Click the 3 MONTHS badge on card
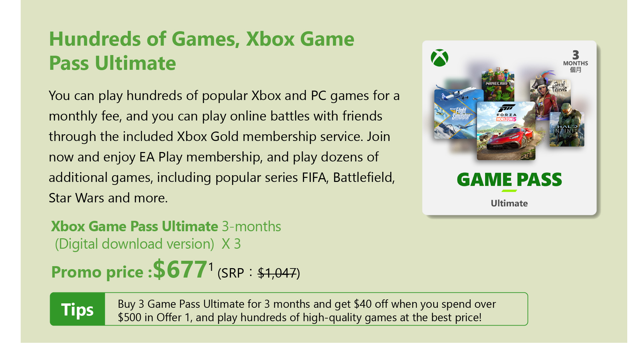Viewport: 644px width, 343px height. point(576,61)
